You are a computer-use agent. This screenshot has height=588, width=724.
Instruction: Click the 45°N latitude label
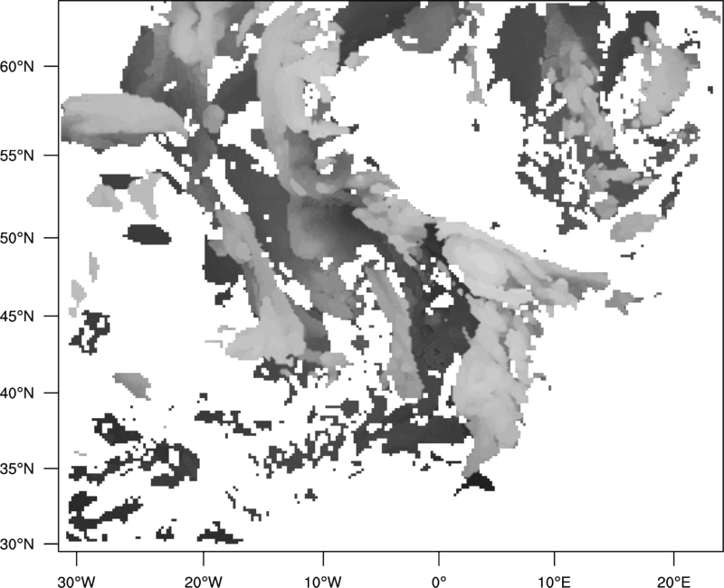(x=17, y=316)
